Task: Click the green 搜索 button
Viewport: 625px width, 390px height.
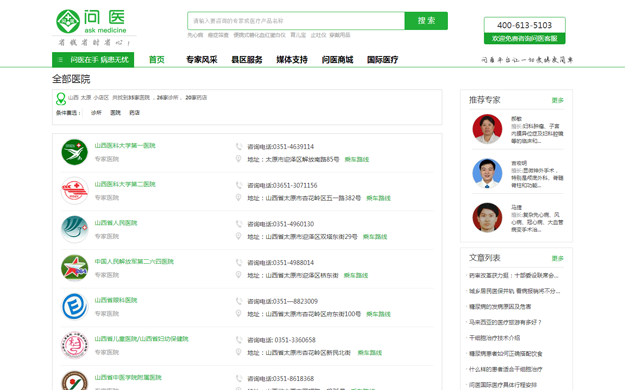Action: (x=426, y=21)
